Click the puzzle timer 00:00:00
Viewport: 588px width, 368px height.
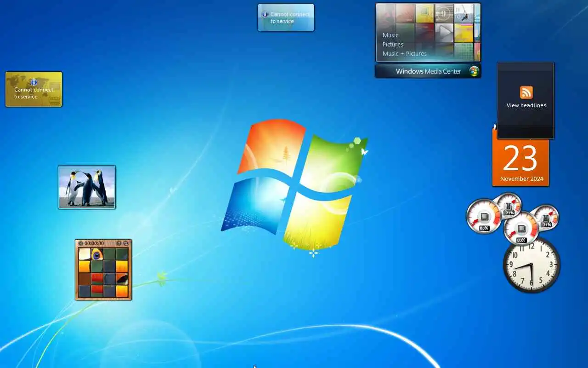(94, 243)
